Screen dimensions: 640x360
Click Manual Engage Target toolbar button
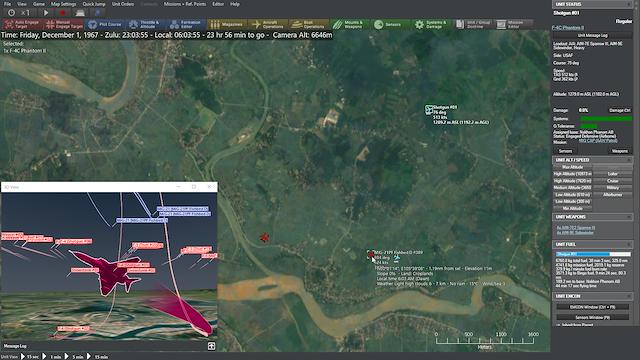[64, 24]
